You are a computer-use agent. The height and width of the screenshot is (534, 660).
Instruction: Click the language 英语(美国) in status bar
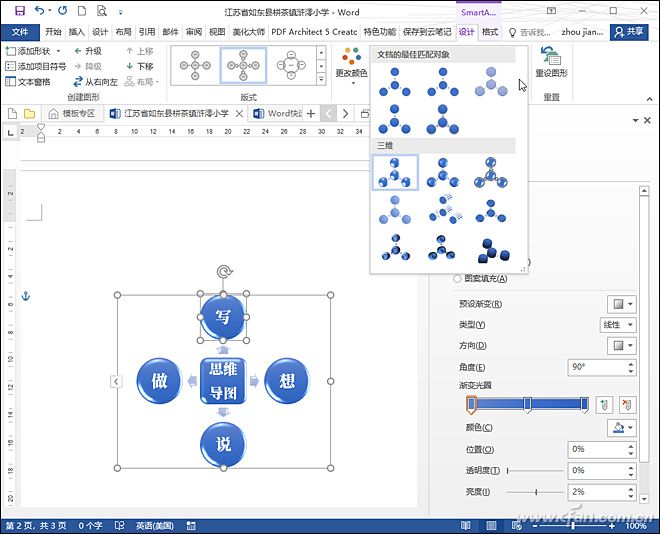154,526
